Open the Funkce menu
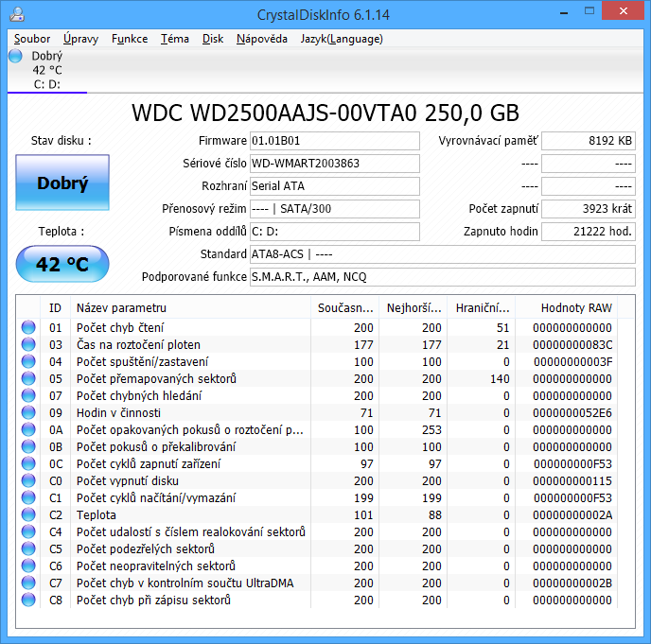This screenshot has height=644, width=651. (x=130, y=39)
